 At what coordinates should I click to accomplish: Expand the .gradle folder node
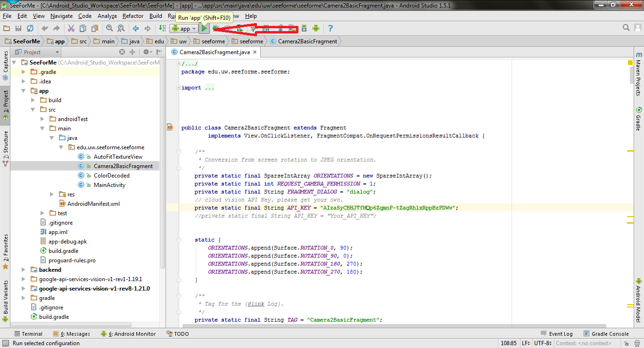[24, 72]
